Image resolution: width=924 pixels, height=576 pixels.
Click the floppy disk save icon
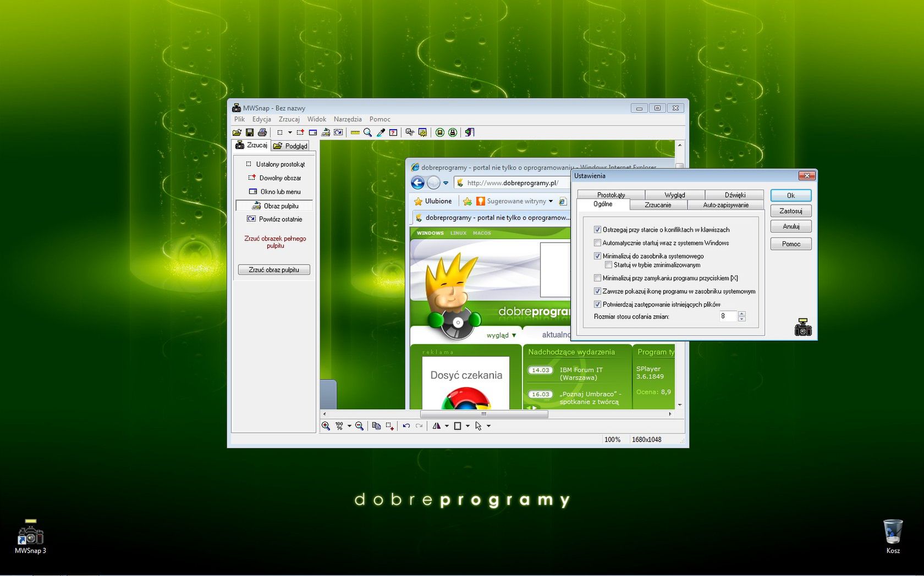click(250, 132)
